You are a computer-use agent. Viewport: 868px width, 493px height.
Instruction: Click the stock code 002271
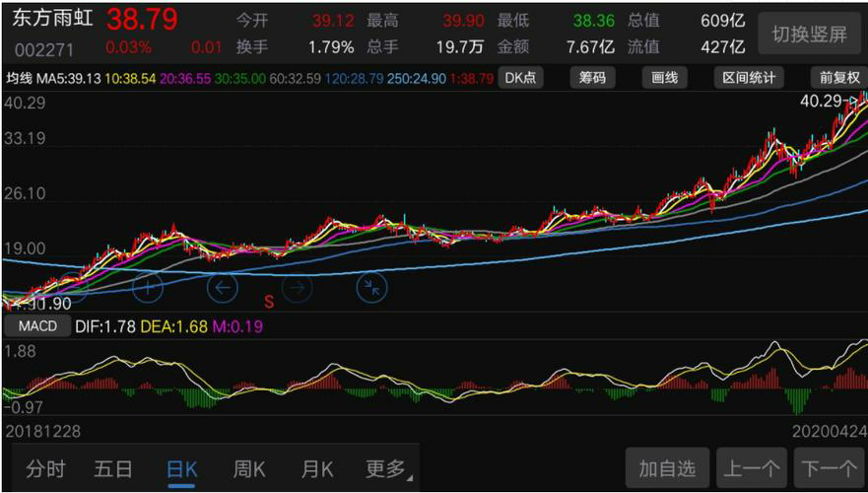[44, 50]
